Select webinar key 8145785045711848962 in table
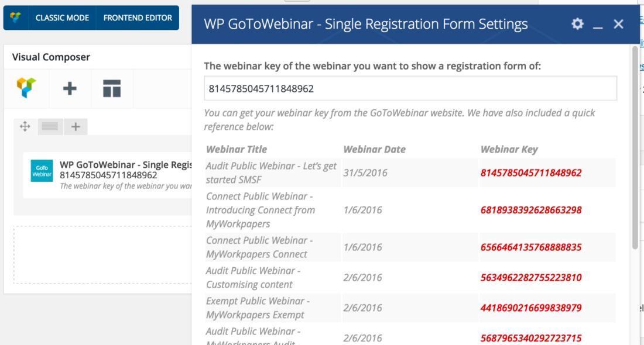This screenshot has height=345, width=644. click(x=531, y=172)
